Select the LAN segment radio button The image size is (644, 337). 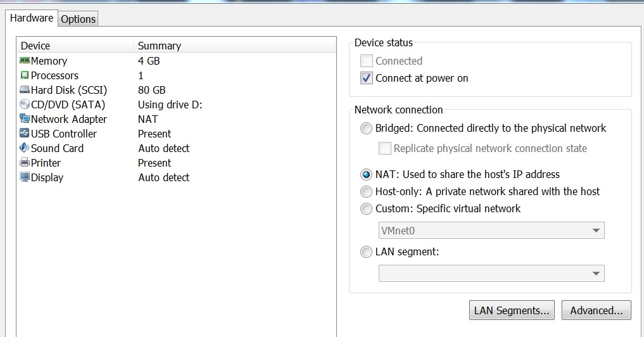366,252
